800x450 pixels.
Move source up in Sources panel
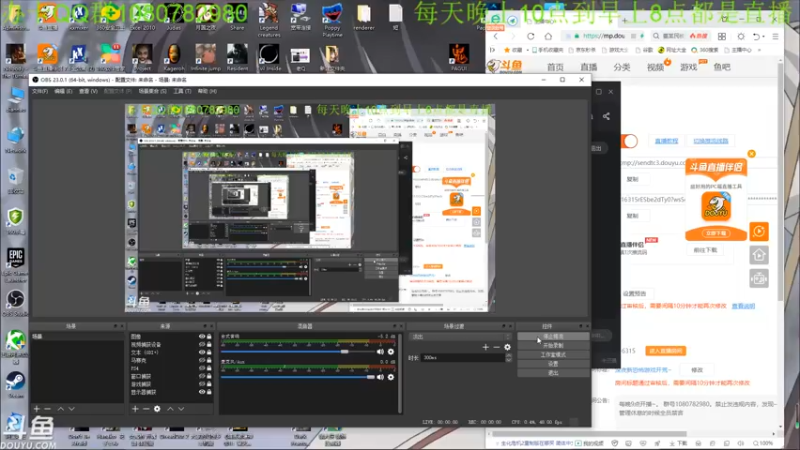(x=170, y=409)
